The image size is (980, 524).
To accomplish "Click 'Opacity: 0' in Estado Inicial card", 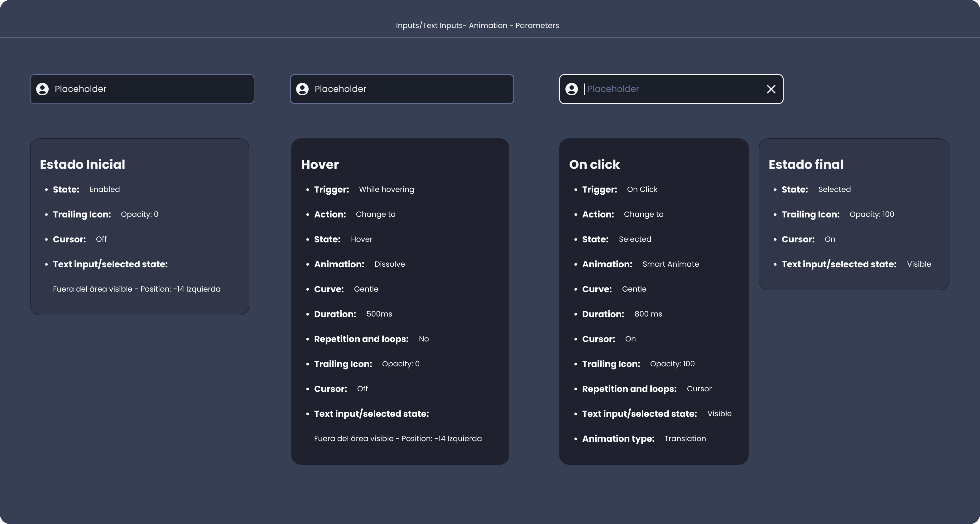I will 140,214.
